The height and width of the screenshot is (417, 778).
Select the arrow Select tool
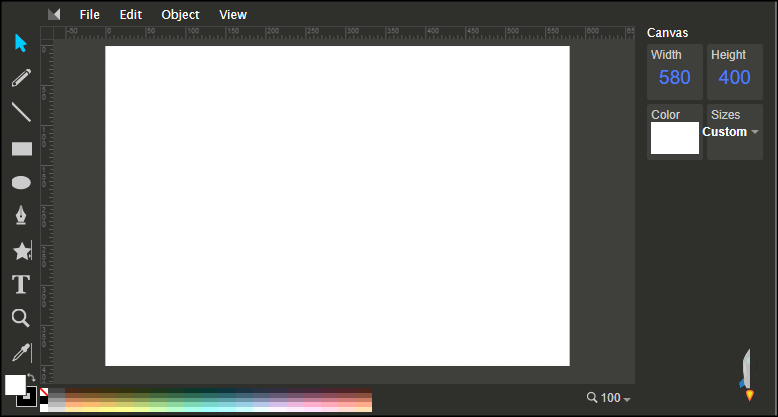tap(21, 43)
